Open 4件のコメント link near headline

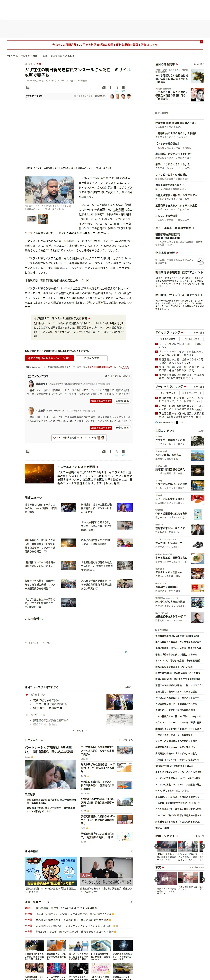[101, 96]
